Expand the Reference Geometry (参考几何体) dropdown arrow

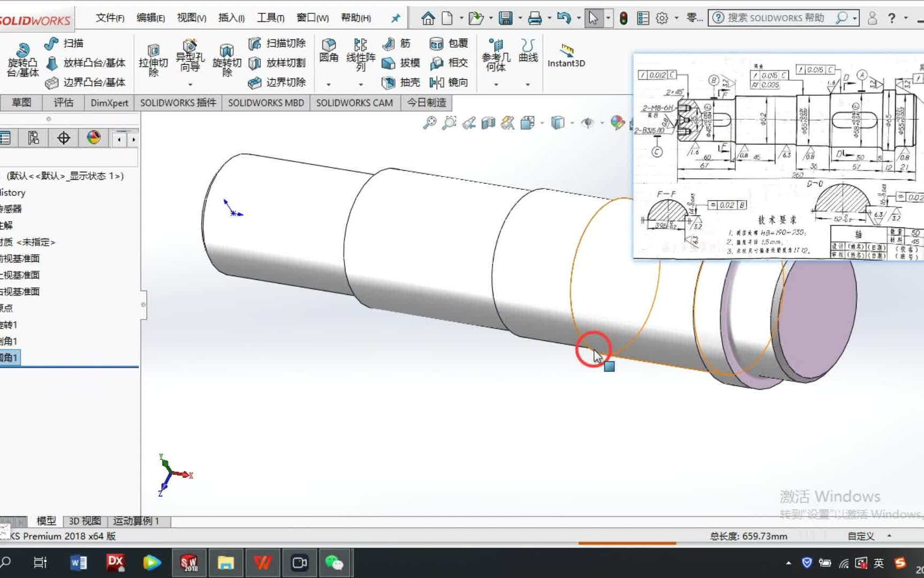pos(496,85)
